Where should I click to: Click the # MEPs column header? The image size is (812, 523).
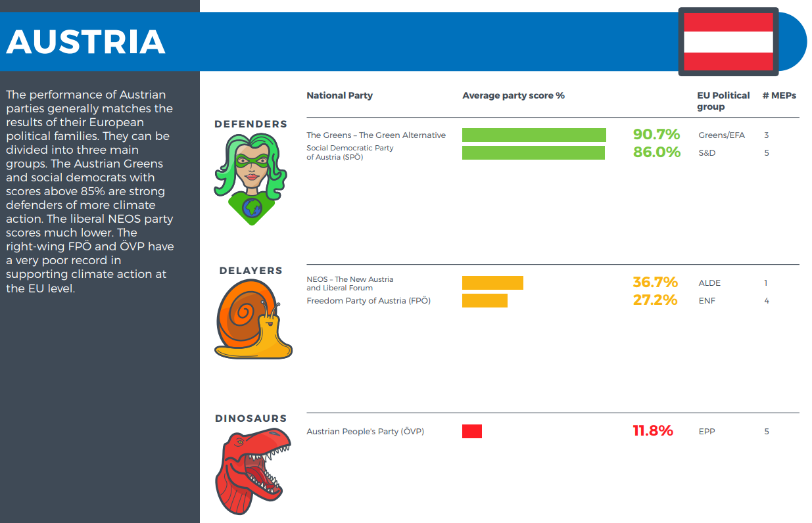coord(779,95)
